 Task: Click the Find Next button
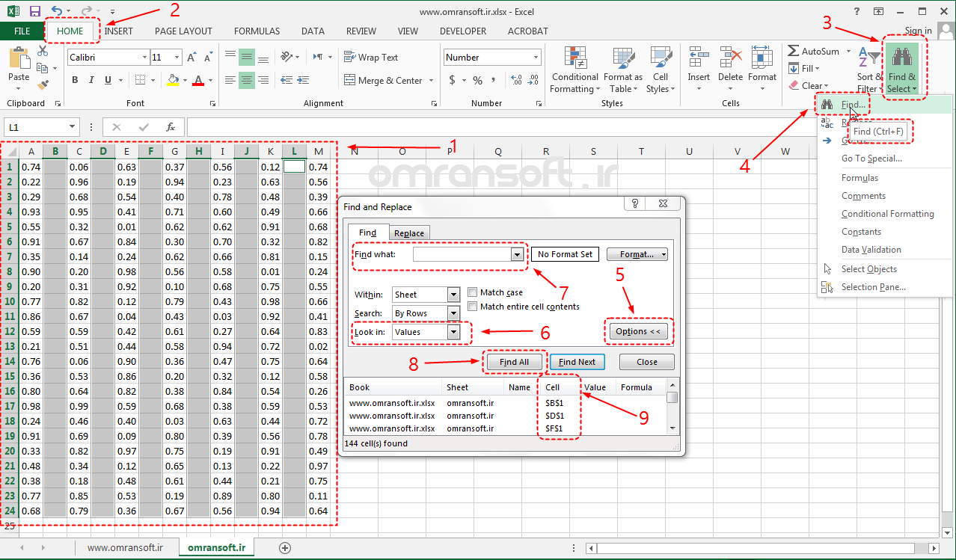(x=577, y=362)
